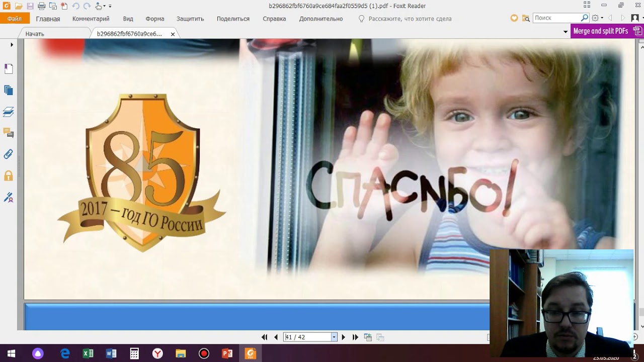This screenshot has width=644, height=362.
Task: Save the document with the floppy icon
Action: (30, 6)
